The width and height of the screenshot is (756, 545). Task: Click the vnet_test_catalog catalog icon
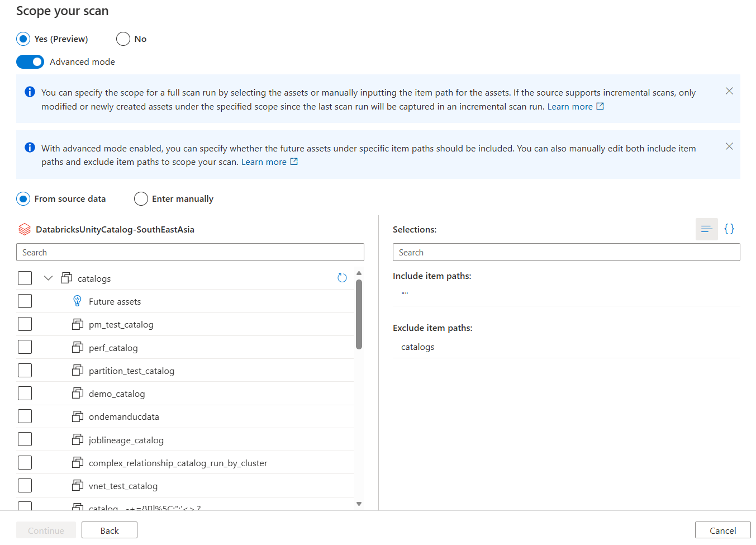click(78, 486)
